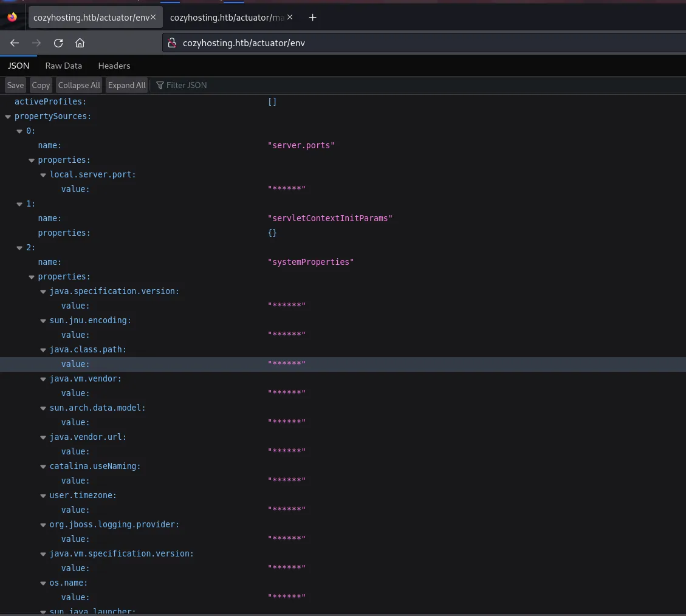Reload the actuator/env page
Viewport: 686px width, 616px height.
click(x=58, y=43)
